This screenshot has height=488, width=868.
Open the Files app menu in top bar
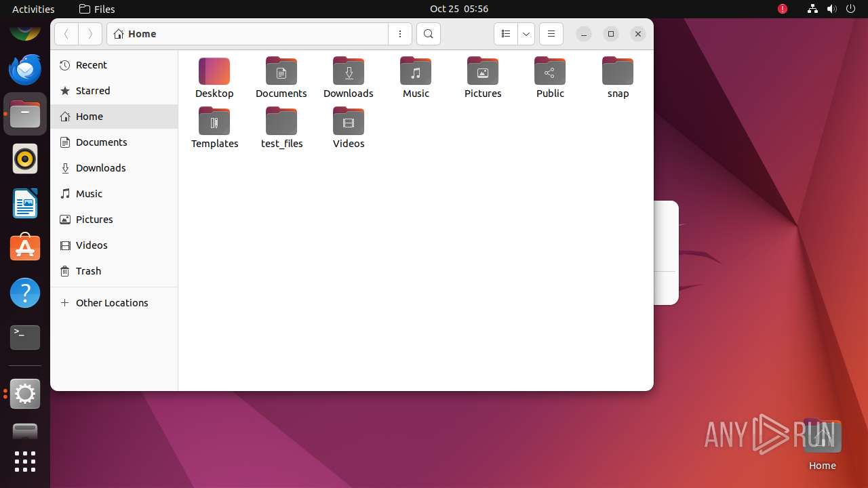pos(97,9)
